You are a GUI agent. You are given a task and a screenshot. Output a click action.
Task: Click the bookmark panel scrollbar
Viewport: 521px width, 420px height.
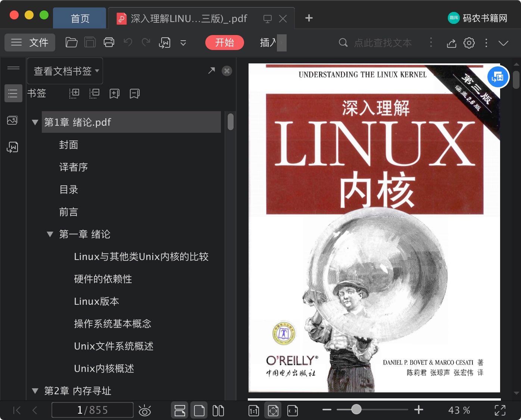pyautogui.click(x=231, y=122)
